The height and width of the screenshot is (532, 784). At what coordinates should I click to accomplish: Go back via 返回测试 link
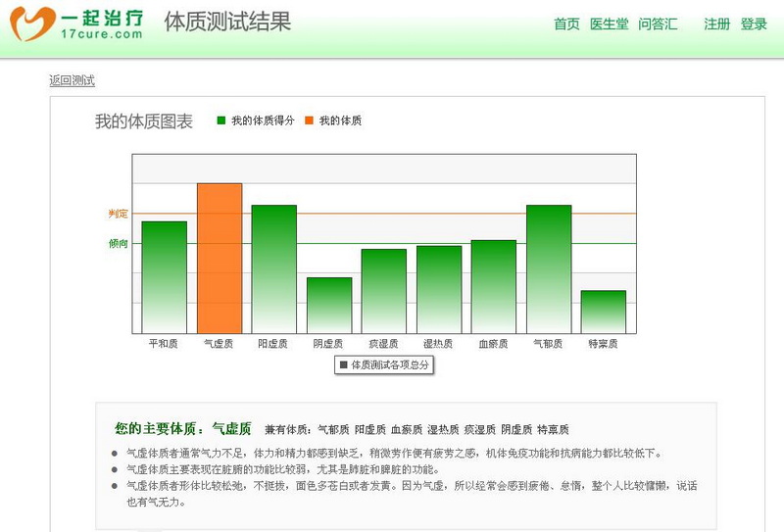[x=72, y=80]
